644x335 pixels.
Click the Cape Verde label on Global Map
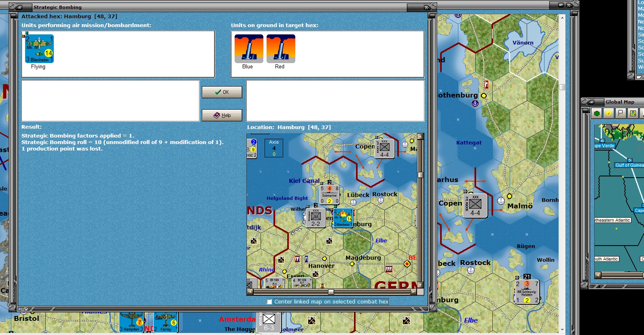pos(604,146)
